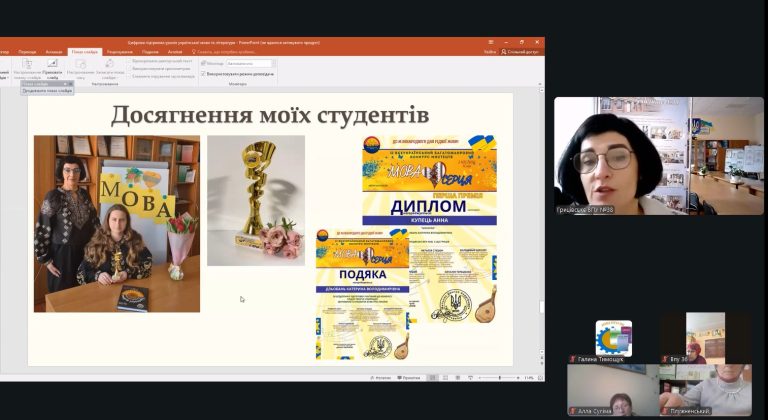
Task: Click muted mic icon beside Галина Тимощук
Action: click(x=573, y=359)
